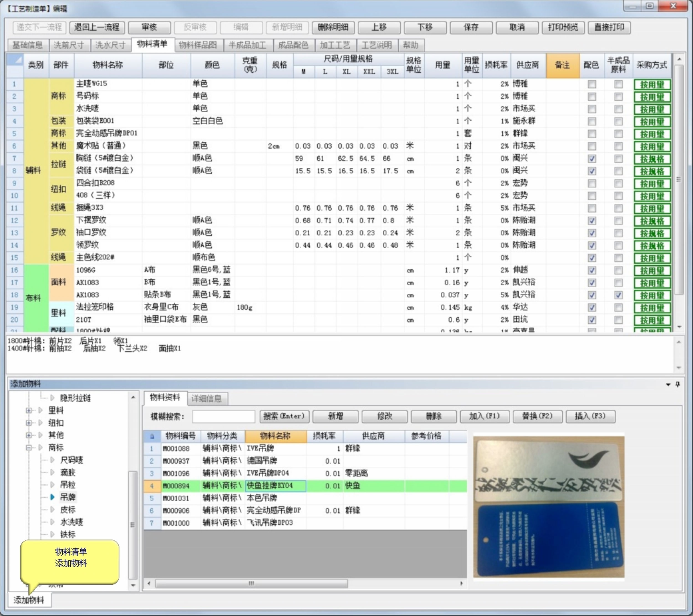The width and height of the screenshot is (693, 616).
Task: Expand the 里料 tree node
Action: tap(29, 410)
